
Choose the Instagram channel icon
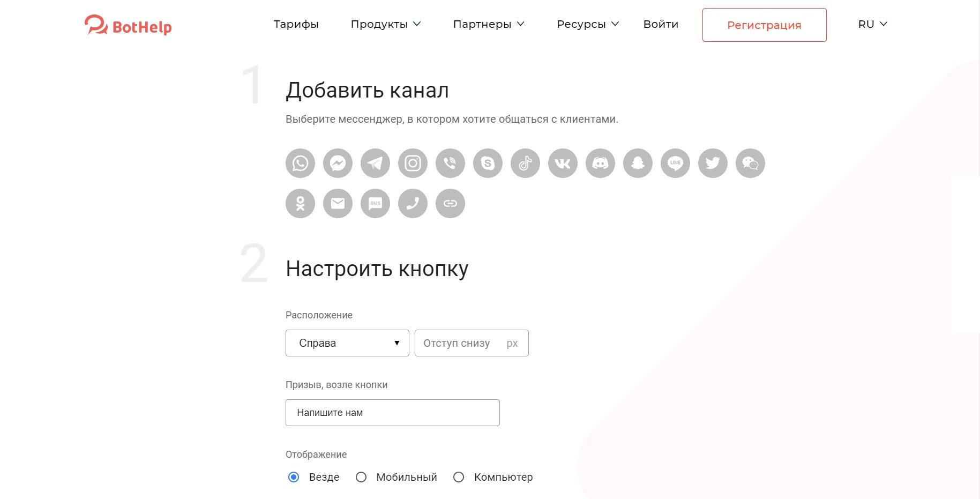(413, 163)
